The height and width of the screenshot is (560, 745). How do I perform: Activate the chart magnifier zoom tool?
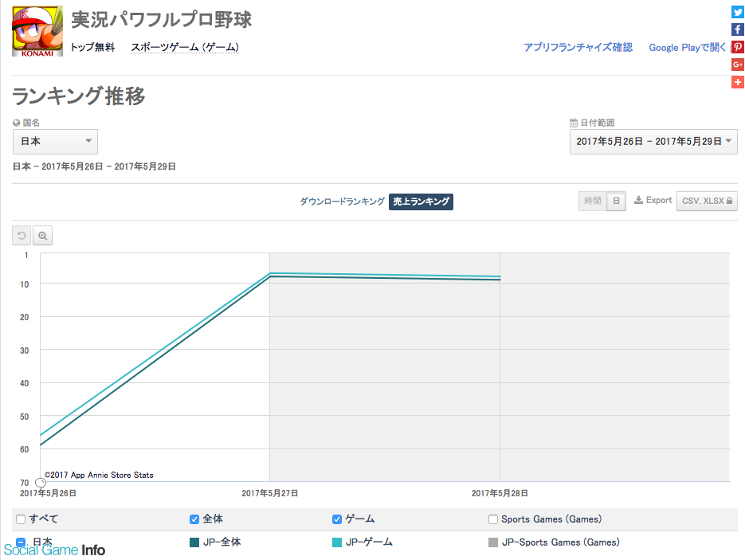click(43, 236)
